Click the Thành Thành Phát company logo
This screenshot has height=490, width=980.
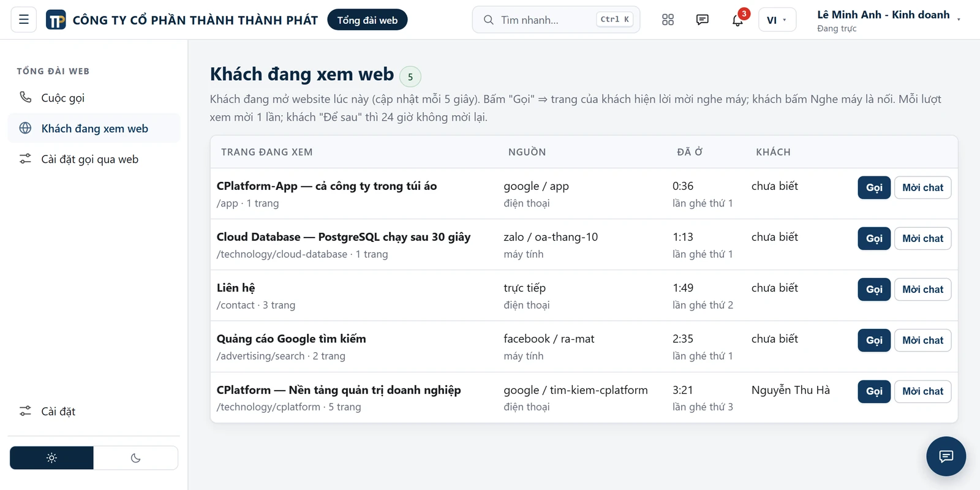coord(56,20)
